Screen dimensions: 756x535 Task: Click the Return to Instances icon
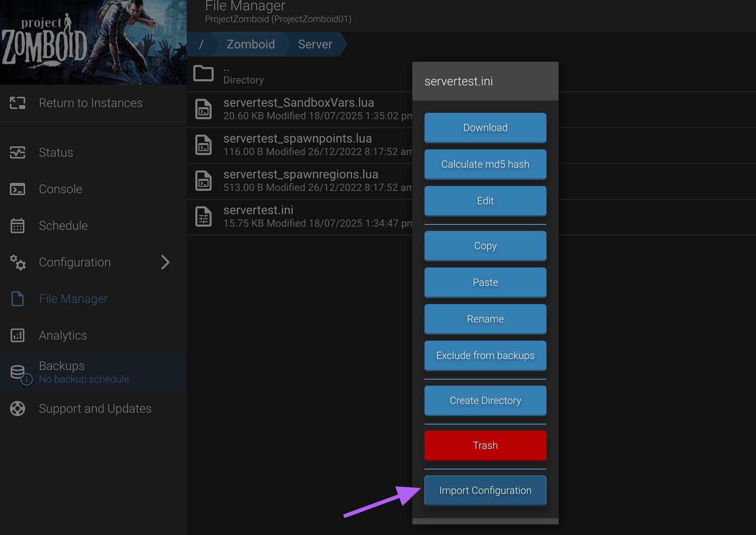[17, 103]
